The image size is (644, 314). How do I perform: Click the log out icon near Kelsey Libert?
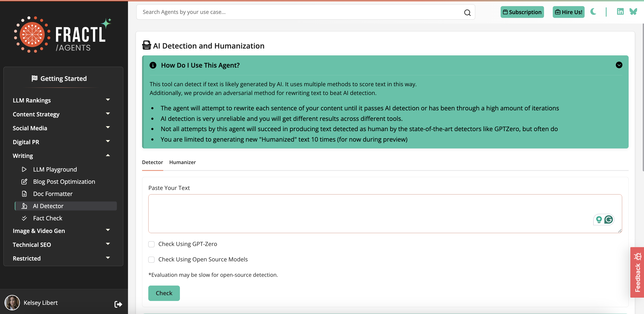tap(118, 304)
